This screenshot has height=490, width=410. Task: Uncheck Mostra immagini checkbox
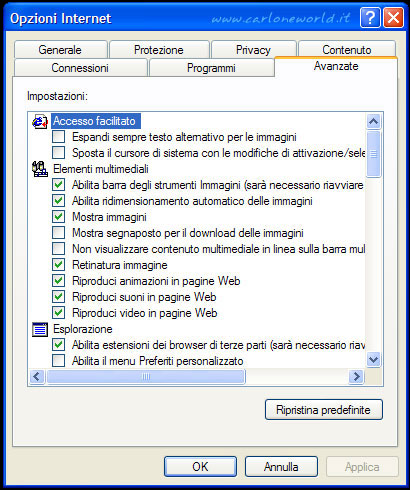[x=59, y=217]
